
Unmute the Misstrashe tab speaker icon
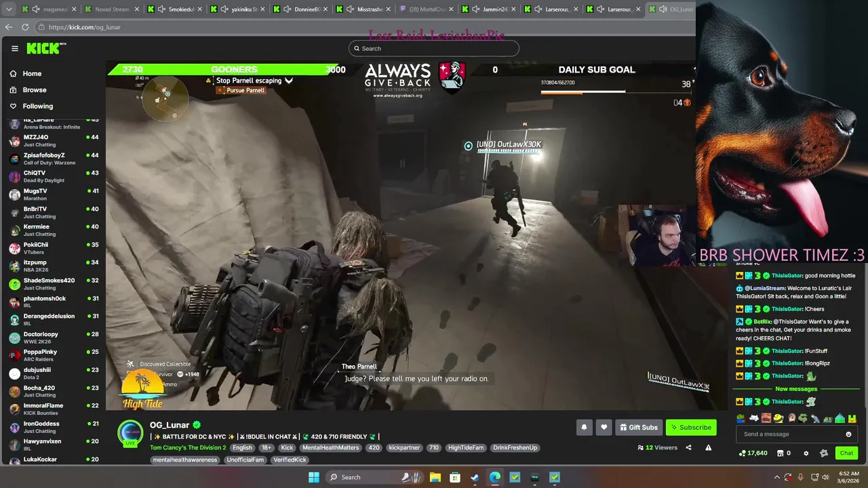point(350,9)
